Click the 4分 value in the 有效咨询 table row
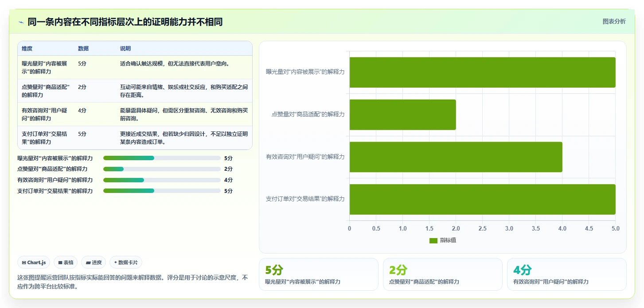644x308 pixels. coord(82,111)
